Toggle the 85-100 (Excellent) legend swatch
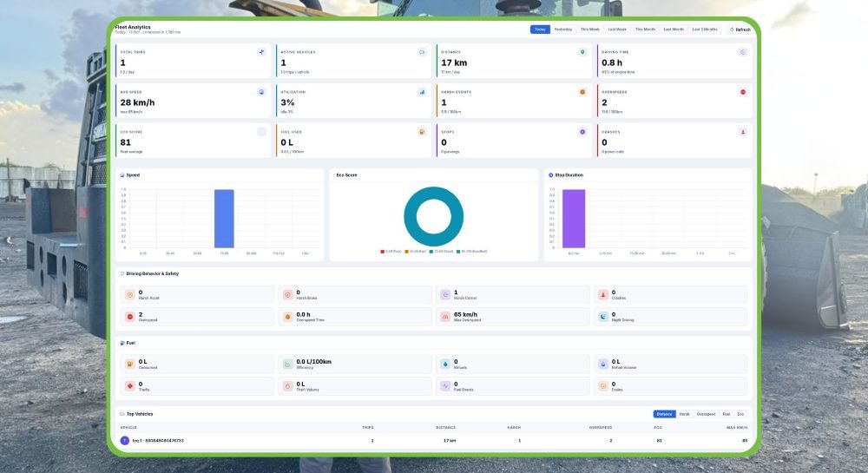Viewport: 868px width, 473px height. click(x=458, y=252)
